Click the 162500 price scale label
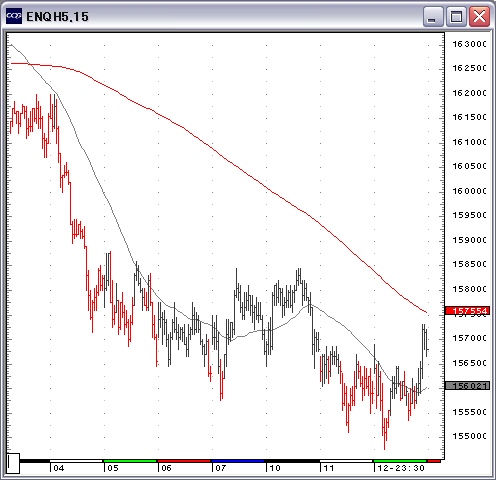The height and width of the screenshot is (480, 496). (469, 68)
